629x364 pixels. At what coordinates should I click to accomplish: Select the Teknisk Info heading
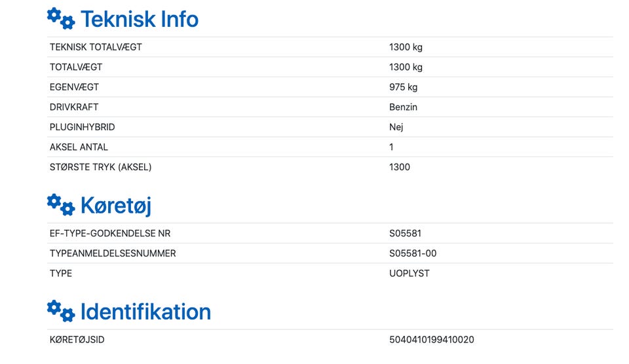pos(140,19)
